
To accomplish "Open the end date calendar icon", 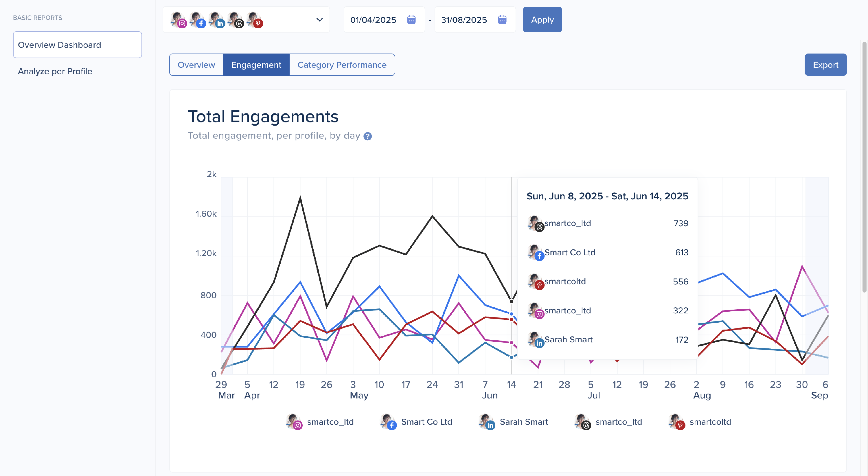I will pos(502,20).
